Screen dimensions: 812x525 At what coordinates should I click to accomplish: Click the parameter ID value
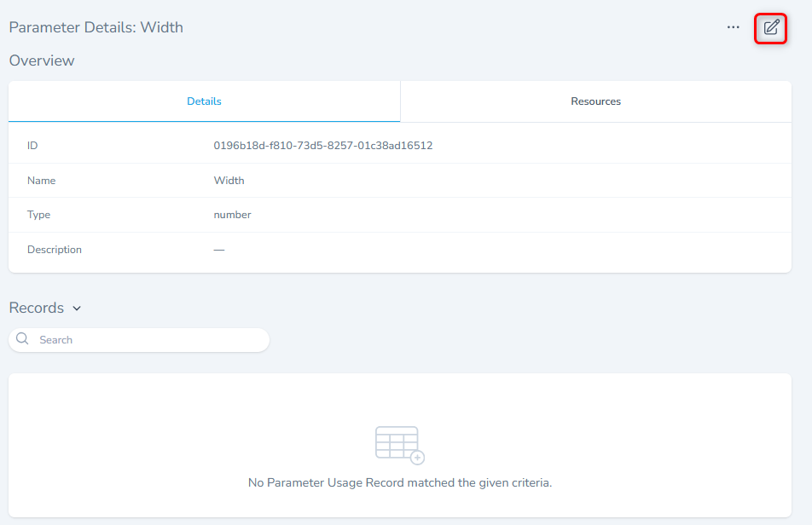pyautogui.click(x=322, y=146)
